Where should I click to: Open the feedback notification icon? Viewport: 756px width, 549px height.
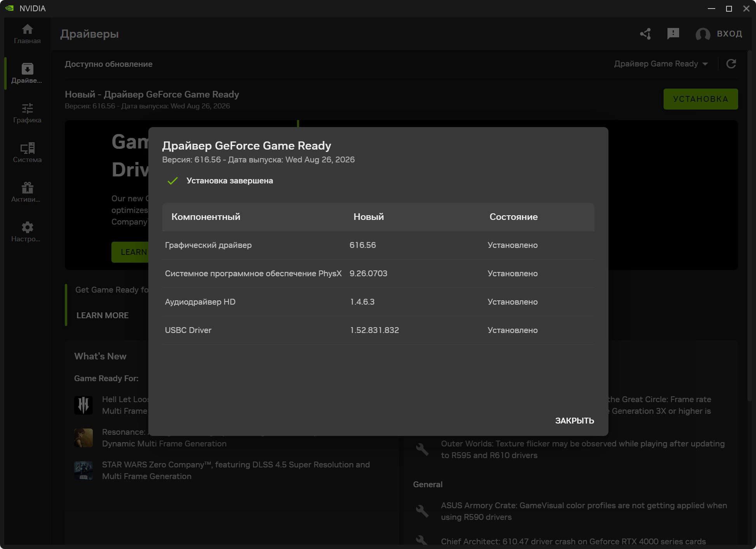[673, 34]
